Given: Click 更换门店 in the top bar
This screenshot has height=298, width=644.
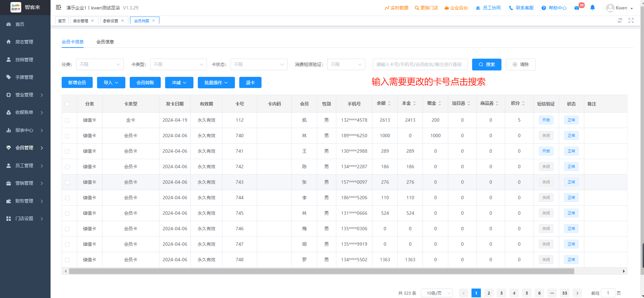Looking at the screenshot, I should click(426, 8).
